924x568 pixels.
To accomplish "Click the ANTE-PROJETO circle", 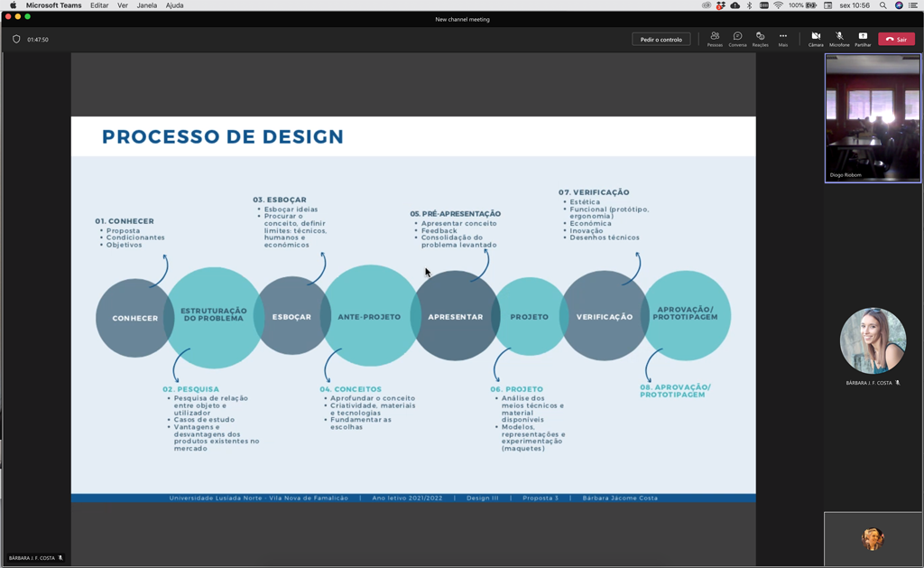I will coord(369,316).
